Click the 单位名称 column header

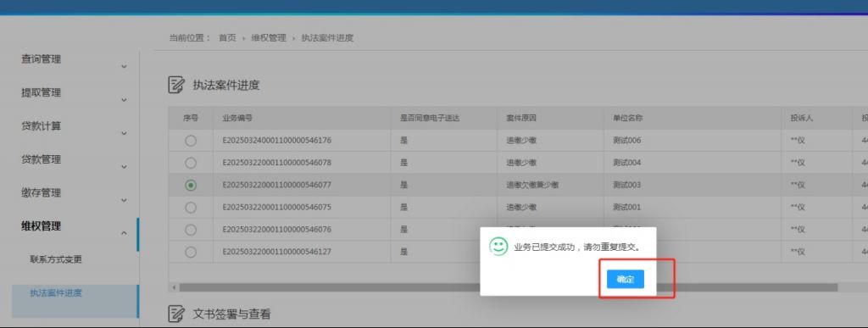click(628, 118)
